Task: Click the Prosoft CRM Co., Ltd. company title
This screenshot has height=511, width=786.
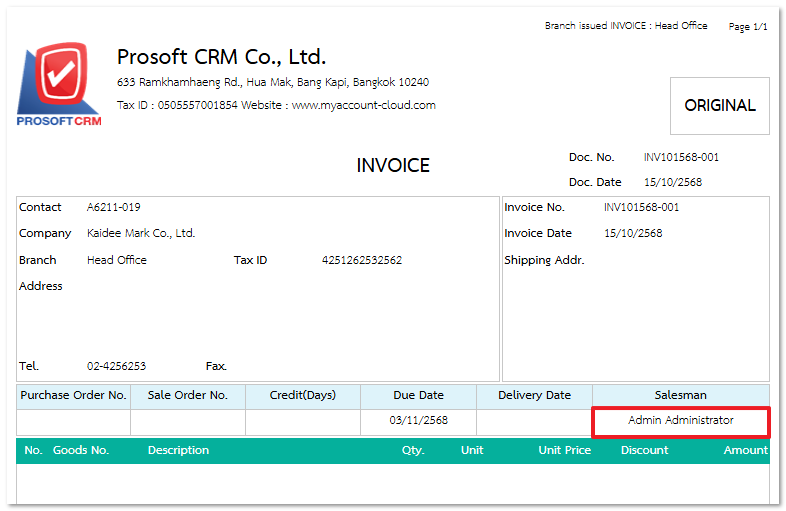Action: click(x=221, y=57)
